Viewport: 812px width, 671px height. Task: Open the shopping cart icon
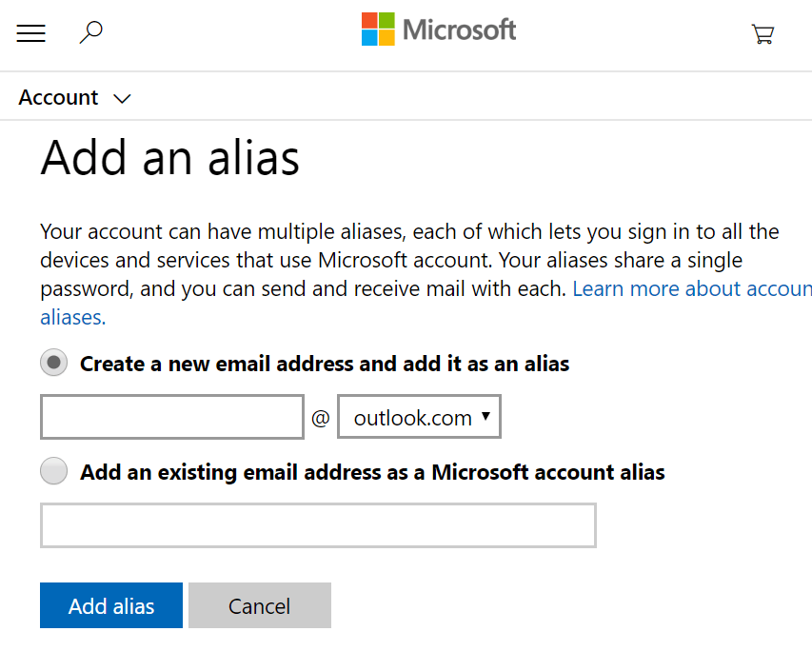pos(762,34)
